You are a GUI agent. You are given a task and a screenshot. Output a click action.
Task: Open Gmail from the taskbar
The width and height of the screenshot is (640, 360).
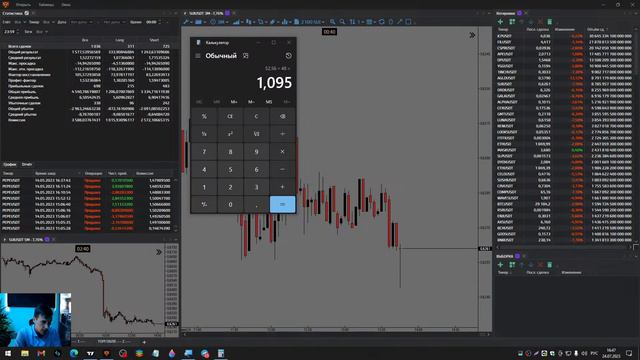click(41, 353)
